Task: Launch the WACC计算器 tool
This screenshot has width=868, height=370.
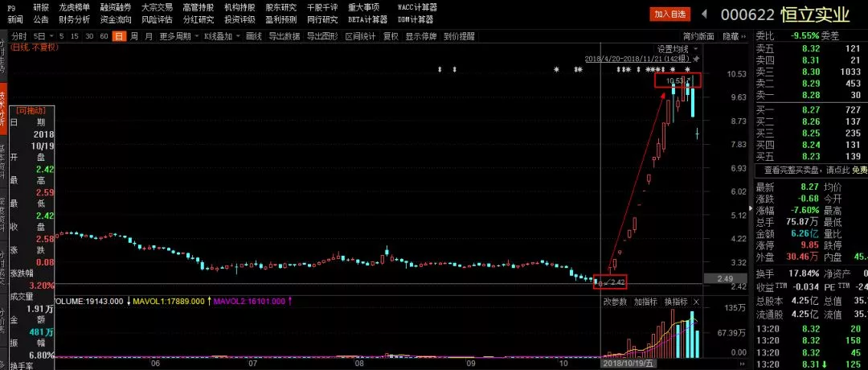Action: click(417, 8)
